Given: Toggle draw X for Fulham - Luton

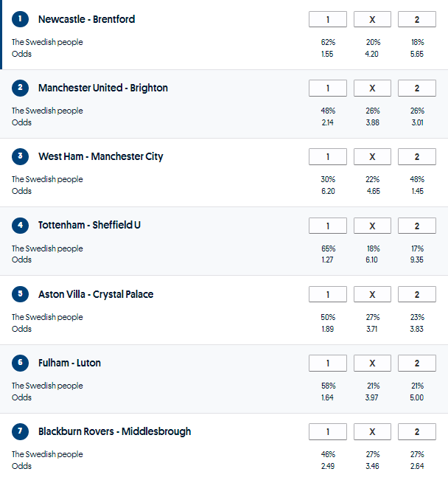Looking at the screenshot, I should (x=372, y=364).
